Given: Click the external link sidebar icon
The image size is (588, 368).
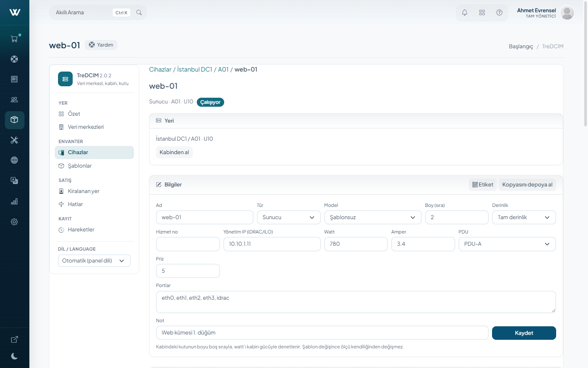Looking at the screenshot, I should (14, 339).
